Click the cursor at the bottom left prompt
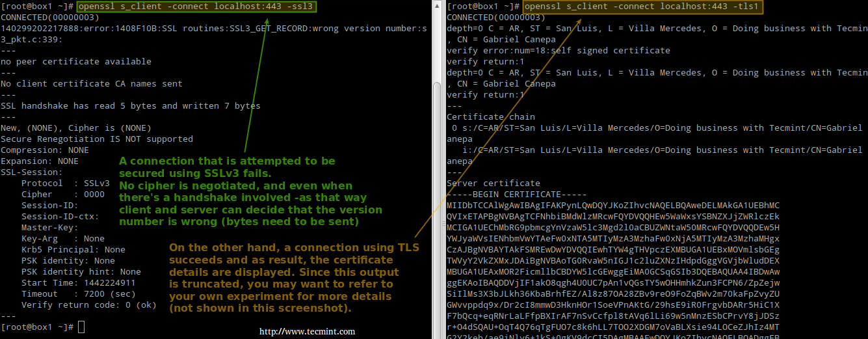 click(x=81, y=327)
